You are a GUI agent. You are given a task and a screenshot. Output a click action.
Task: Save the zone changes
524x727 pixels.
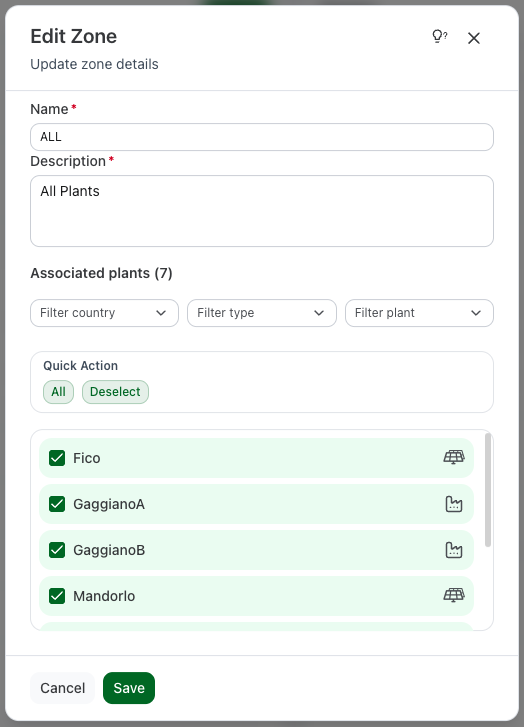129,688
